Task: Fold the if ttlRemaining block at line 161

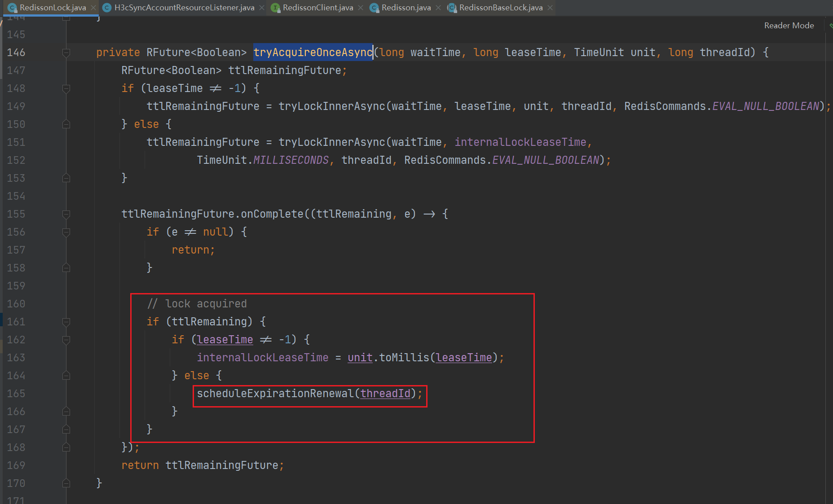Action: pos(66,322)
